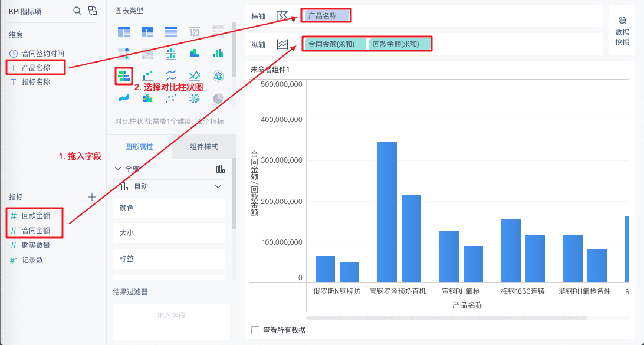Image resolution: width=644 pixels, height=345 pixels.
Task: Click the 横轴 axis icon
Action: click(x=282, y=16)
